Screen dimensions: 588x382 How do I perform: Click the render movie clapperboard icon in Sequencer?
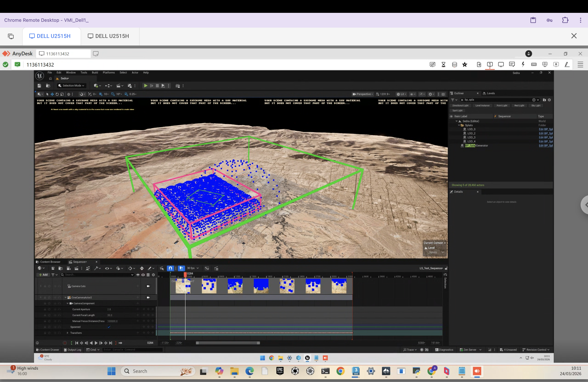coord(77,268)
